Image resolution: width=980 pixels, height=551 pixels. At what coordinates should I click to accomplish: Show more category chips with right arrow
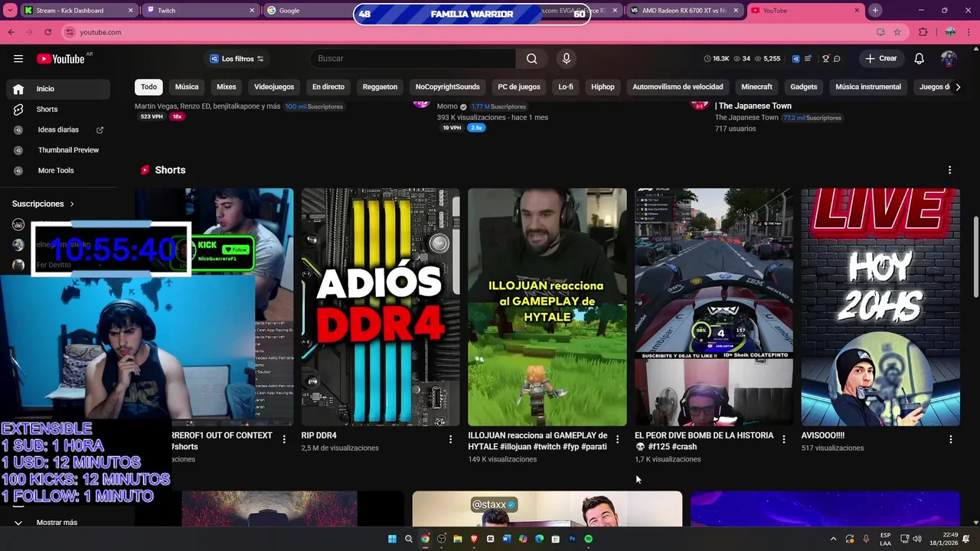pos(957,87)
